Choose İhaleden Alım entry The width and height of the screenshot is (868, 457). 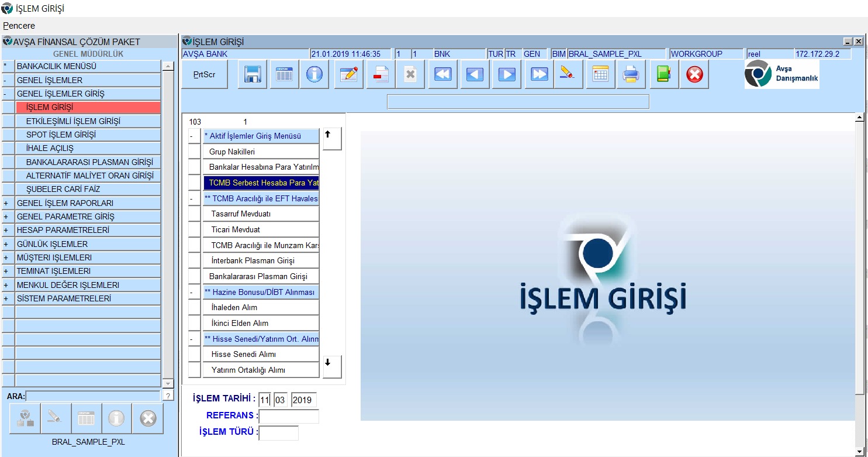[261, 308]
